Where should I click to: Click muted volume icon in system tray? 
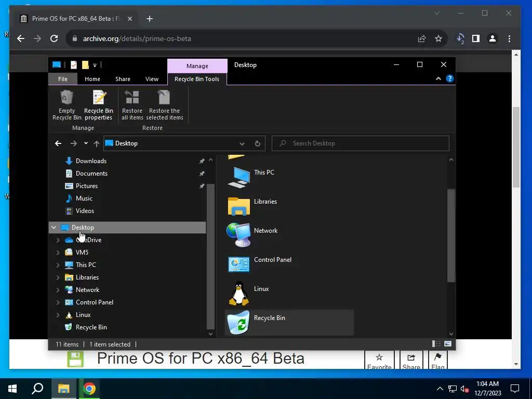[465, 389]
